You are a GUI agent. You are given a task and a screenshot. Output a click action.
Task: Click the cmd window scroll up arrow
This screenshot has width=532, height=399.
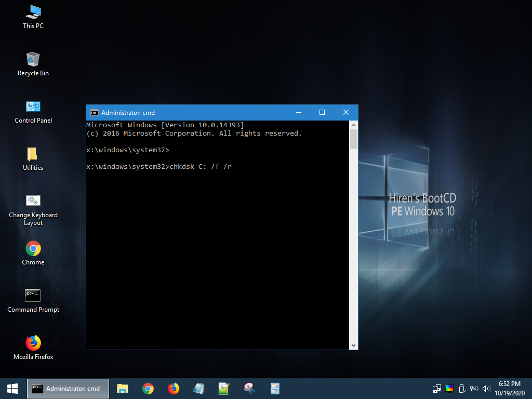(354, 125)
